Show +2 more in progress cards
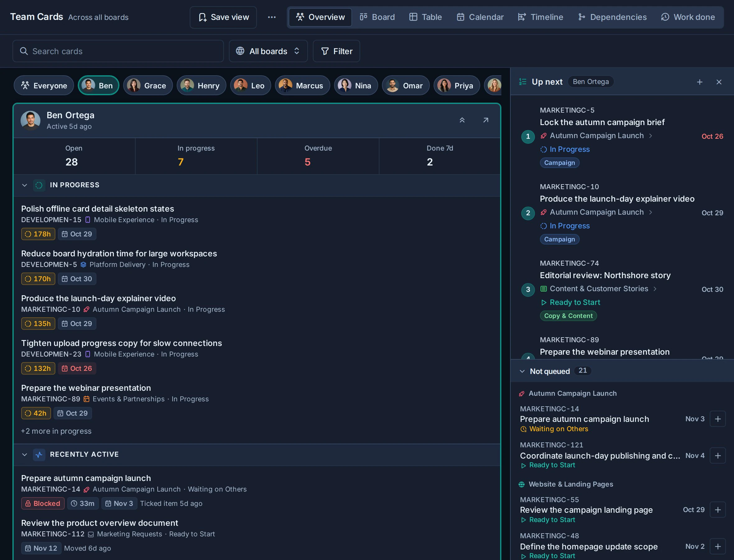Screen dimensions: 734x560 coord(56,431)
